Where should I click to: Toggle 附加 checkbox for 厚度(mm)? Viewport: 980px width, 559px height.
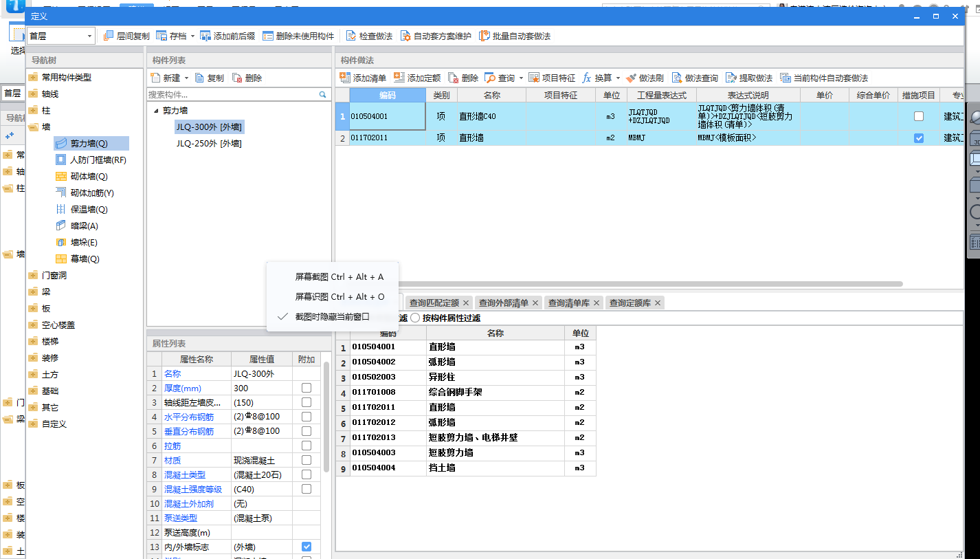307,388
